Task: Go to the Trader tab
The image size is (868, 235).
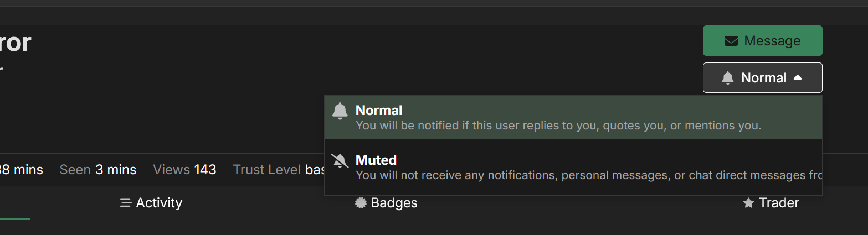Action: [779, 203]
